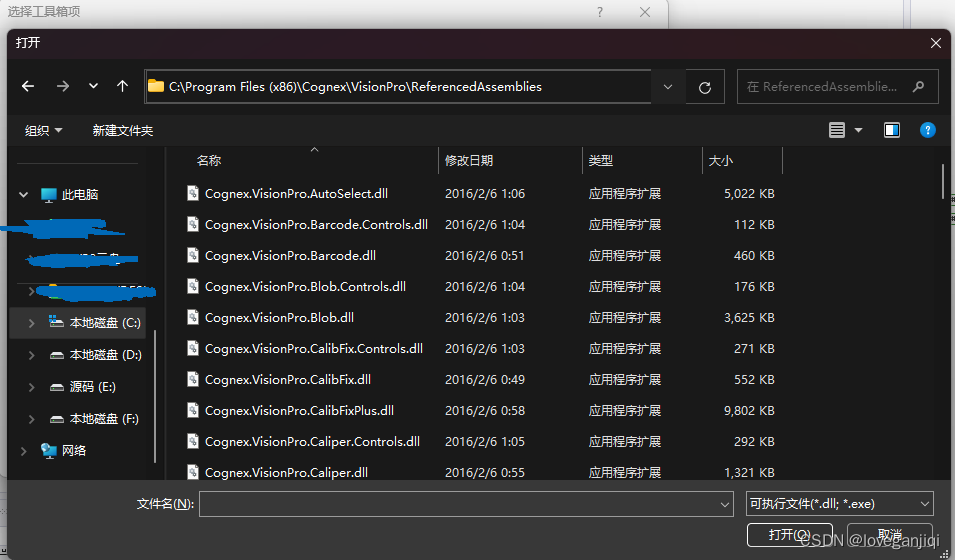
Task: Expand the 网络 tree node
Action: (x=23, y=451)
